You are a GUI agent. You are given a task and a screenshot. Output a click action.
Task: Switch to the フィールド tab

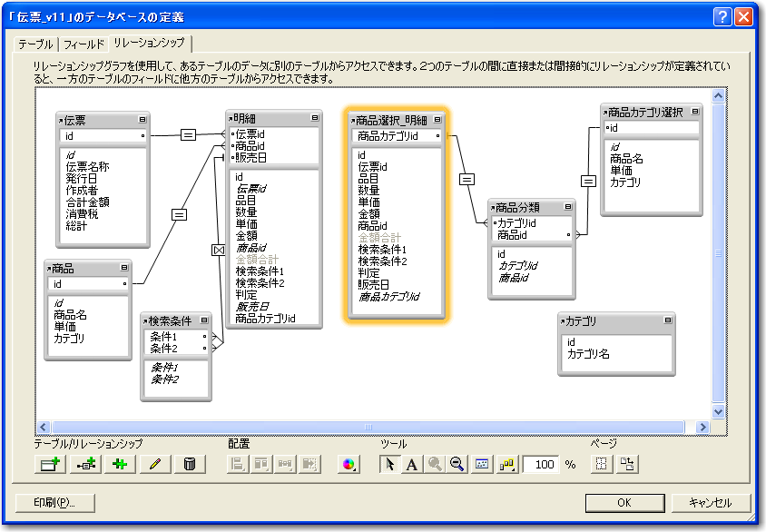(x=83, y=44)
